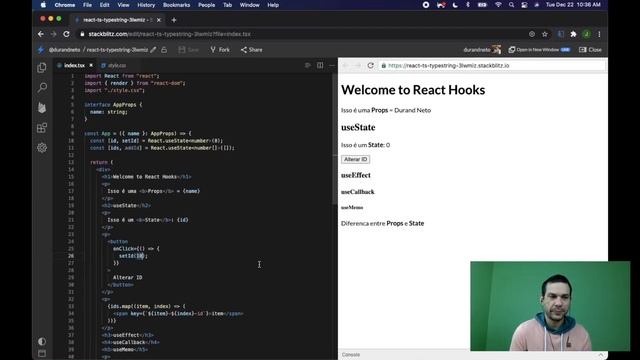The image size is (640, 360).
Task: Click the layout panel icon at sidebar bottom
Action: pyautogui.click(x=42, y=353)
